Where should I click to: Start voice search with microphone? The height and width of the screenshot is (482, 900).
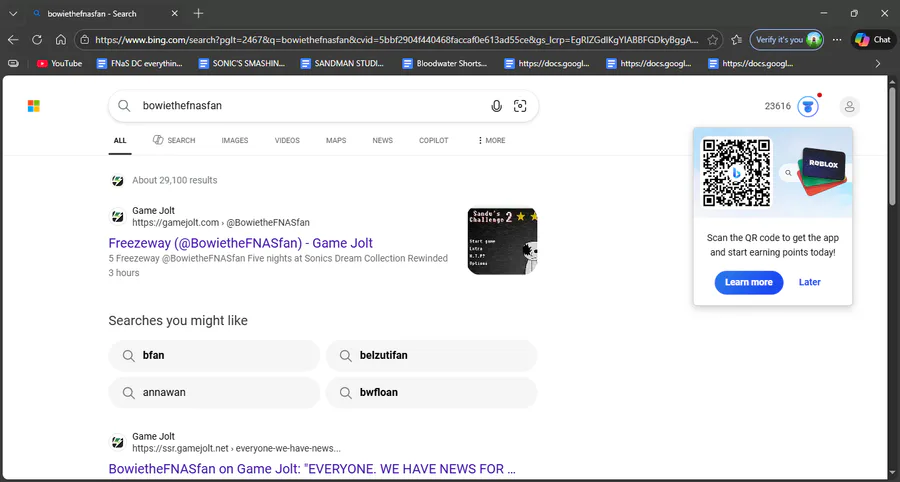(496, 106)
